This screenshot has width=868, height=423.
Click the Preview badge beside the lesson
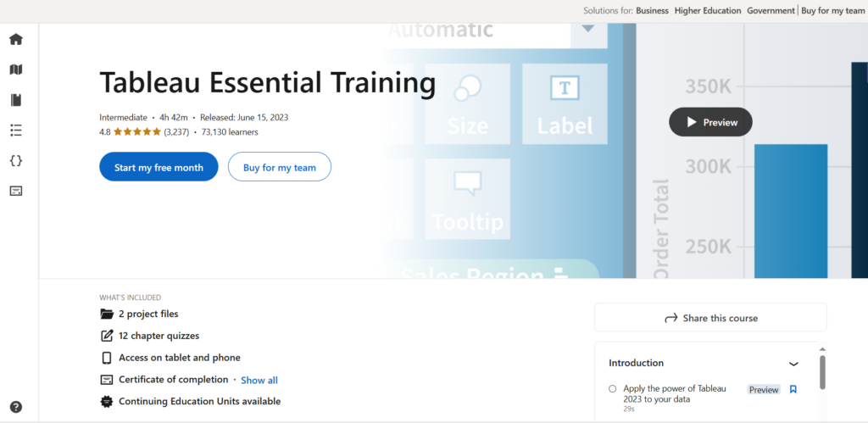[764, 390]
